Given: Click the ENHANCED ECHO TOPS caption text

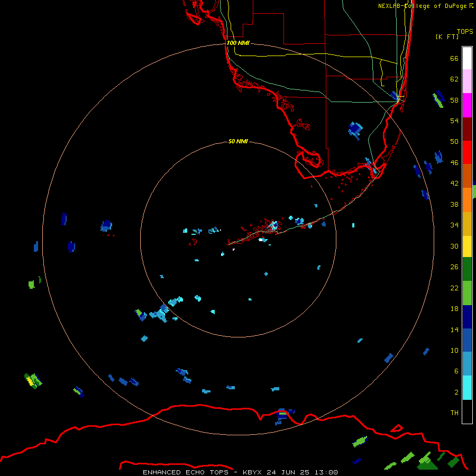Looking at the screenshot, I should [186, 472].
